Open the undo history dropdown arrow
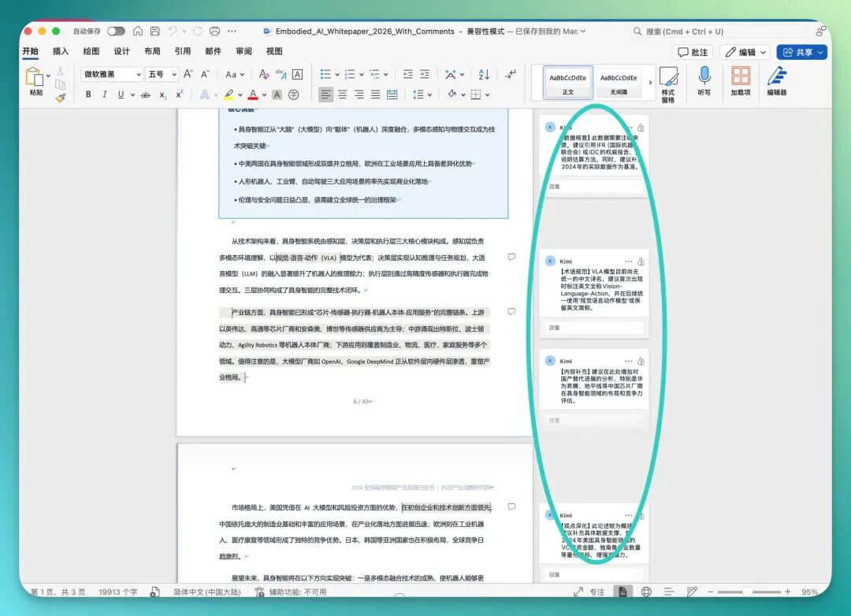Image resolution: width=851 pixels, height=616 pixels. point(184,32)
